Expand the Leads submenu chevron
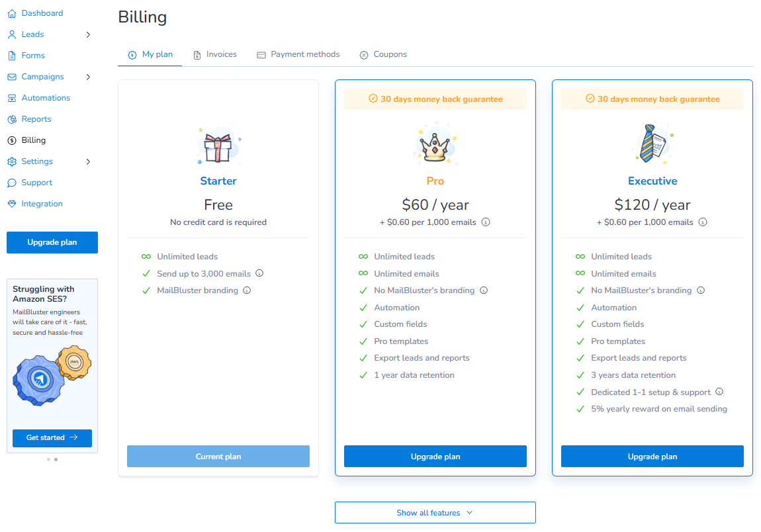Screen dimensions: 761x532 pos(88,34)
